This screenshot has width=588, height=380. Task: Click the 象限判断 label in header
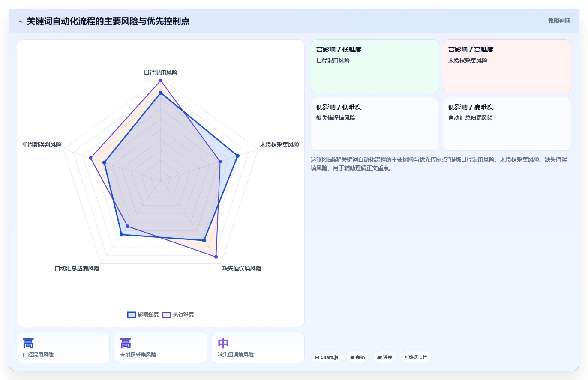[559, 21]
